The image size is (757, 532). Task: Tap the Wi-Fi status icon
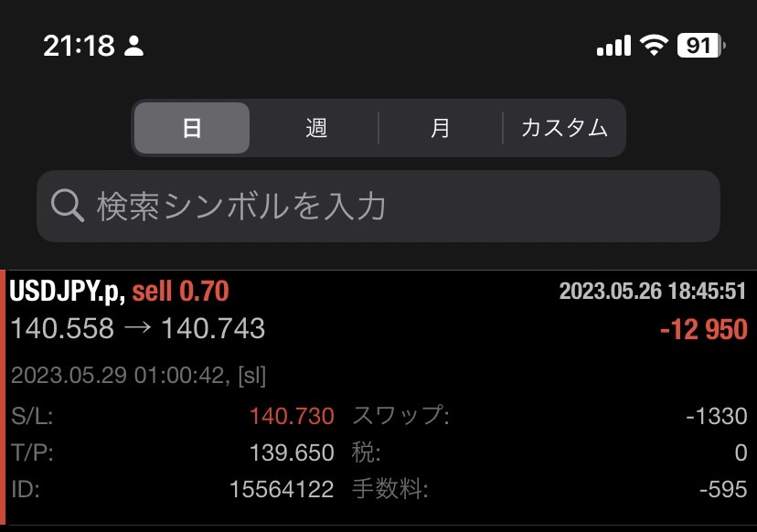[654, 45]
